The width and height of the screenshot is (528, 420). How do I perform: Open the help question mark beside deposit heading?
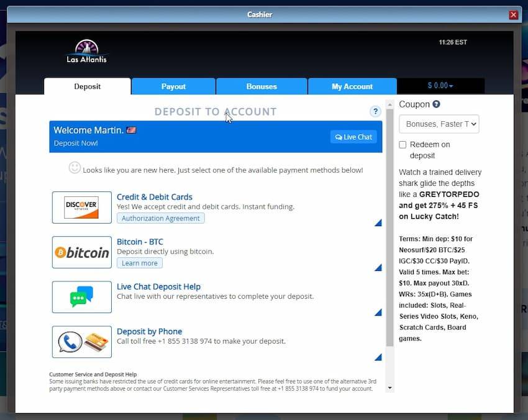pos(375,112)
